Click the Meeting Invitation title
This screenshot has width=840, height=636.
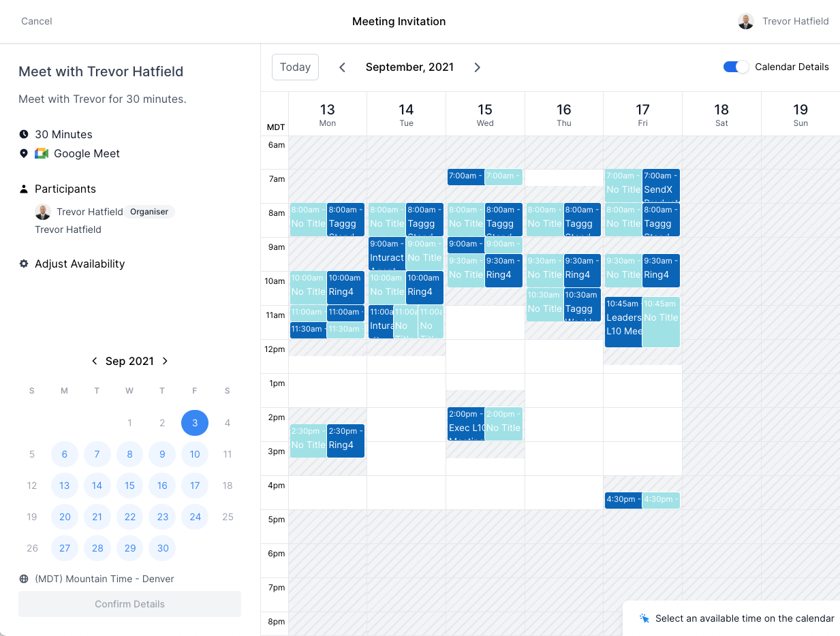tap(399, 21)
